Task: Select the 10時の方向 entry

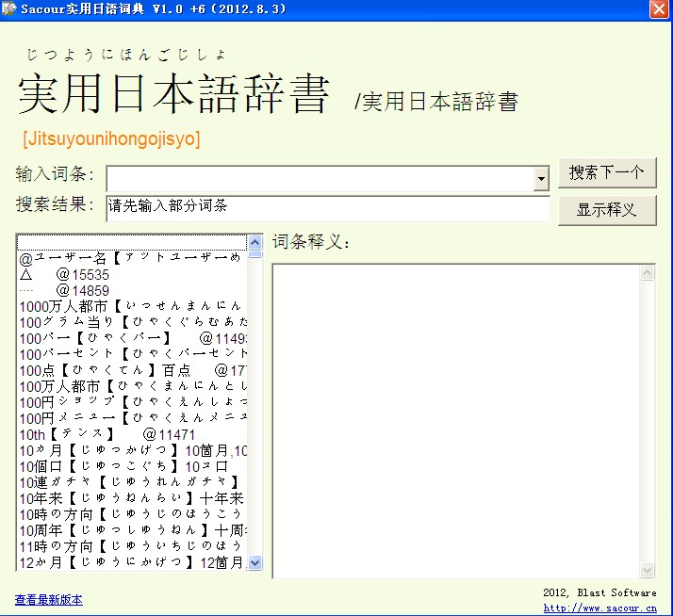Action: (x=132, y=514)
